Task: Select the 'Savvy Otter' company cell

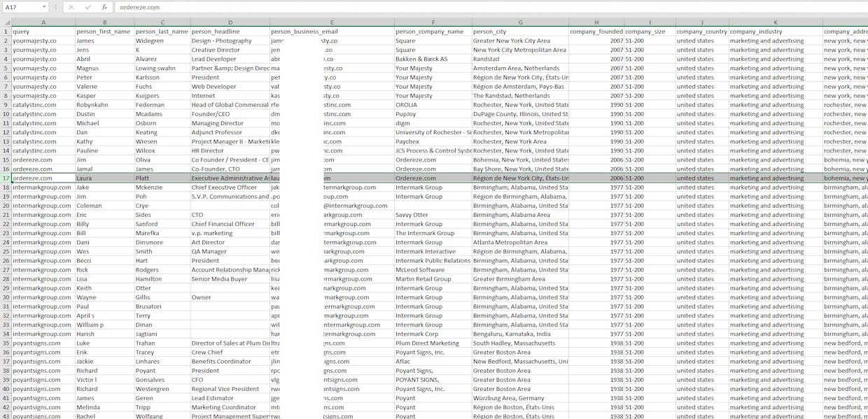Action: click(x=433, y=215)
